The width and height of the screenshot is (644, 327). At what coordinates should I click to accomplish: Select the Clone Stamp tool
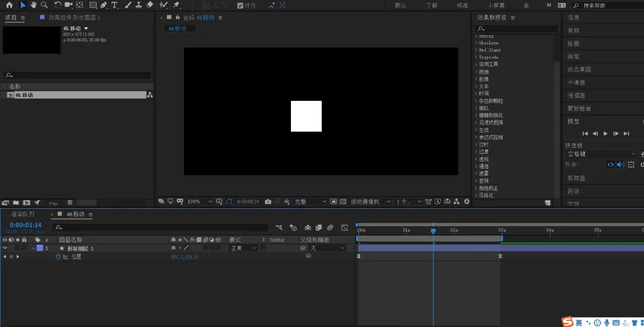coord(139,5)
